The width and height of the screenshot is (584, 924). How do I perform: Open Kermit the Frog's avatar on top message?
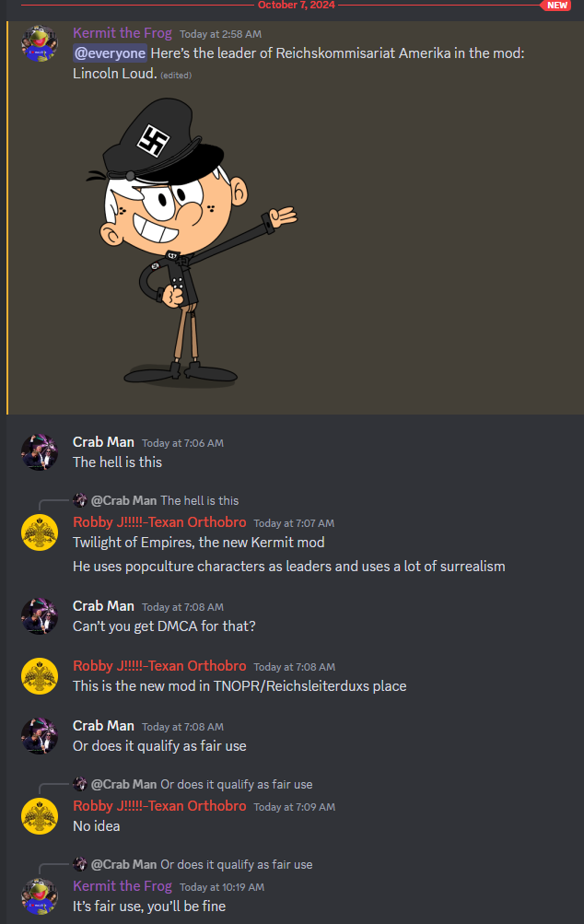[x=40, y=43]
